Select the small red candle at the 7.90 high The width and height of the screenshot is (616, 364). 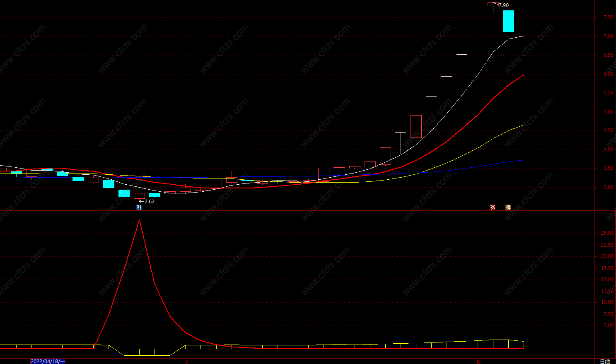(x=493, y=5)
